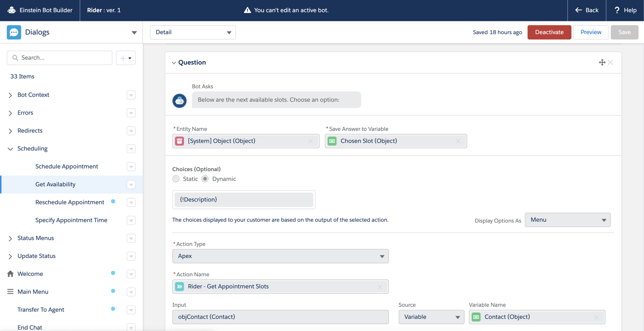This screenshot has width=644, height=331.
Task: Expand the Status Menus group
Action: tap(10, 238)
